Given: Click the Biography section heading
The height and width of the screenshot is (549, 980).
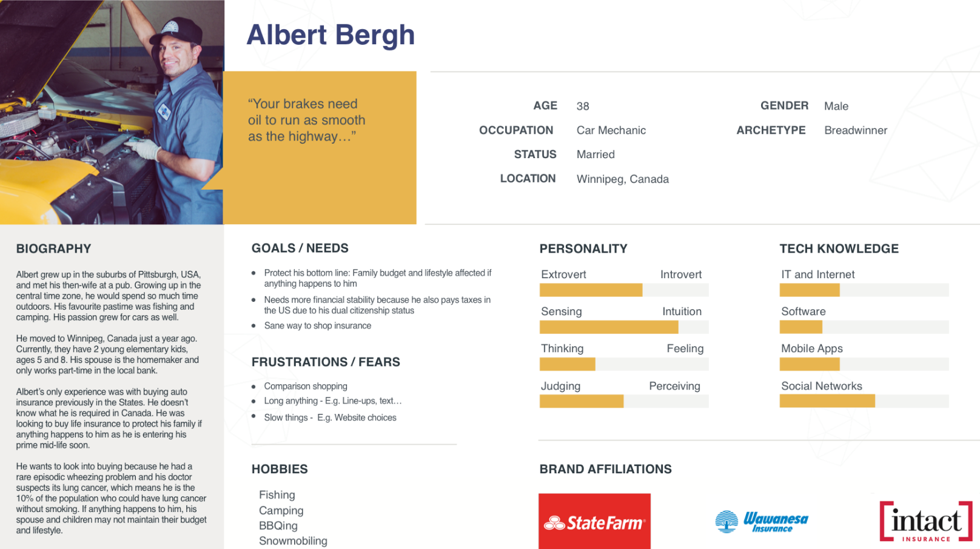Looking at the screenshot, I should (x=53, y=248).
